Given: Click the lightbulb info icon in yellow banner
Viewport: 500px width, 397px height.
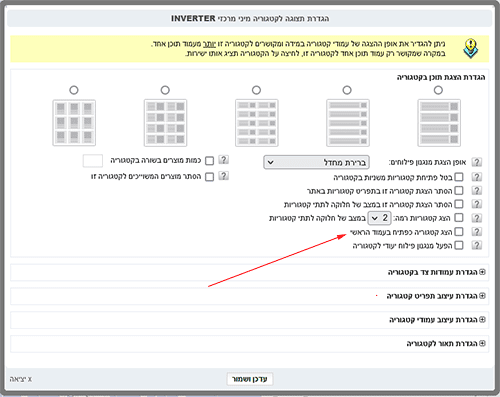Looking at the screenshot, I should (x=470, y=49).
